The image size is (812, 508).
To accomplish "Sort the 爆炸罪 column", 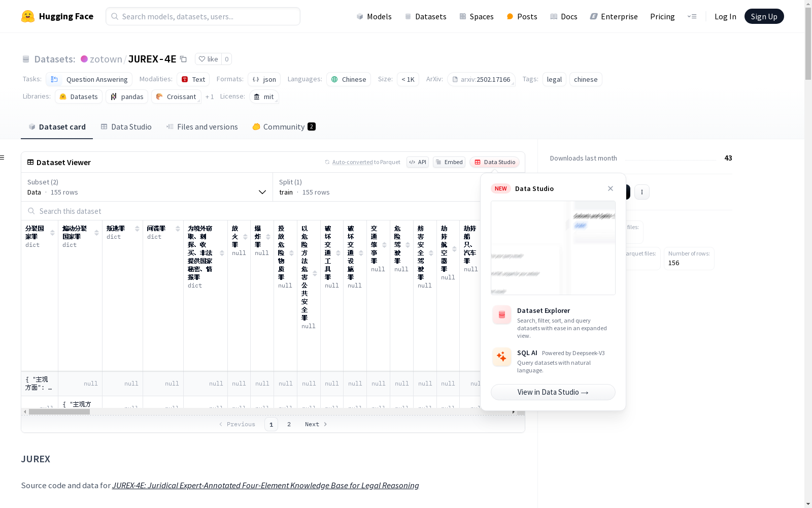I will tap(268, 237).
